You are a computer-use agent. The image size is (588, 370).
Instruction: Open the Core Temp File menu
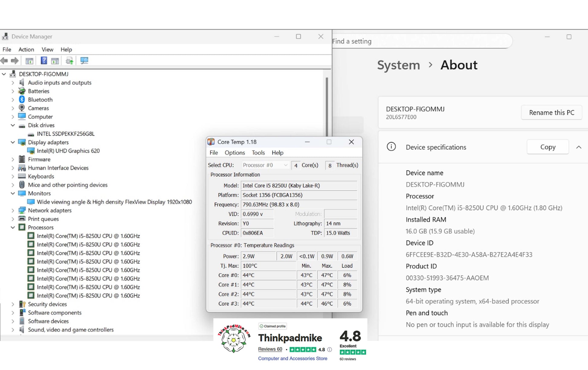click(214, 153)
